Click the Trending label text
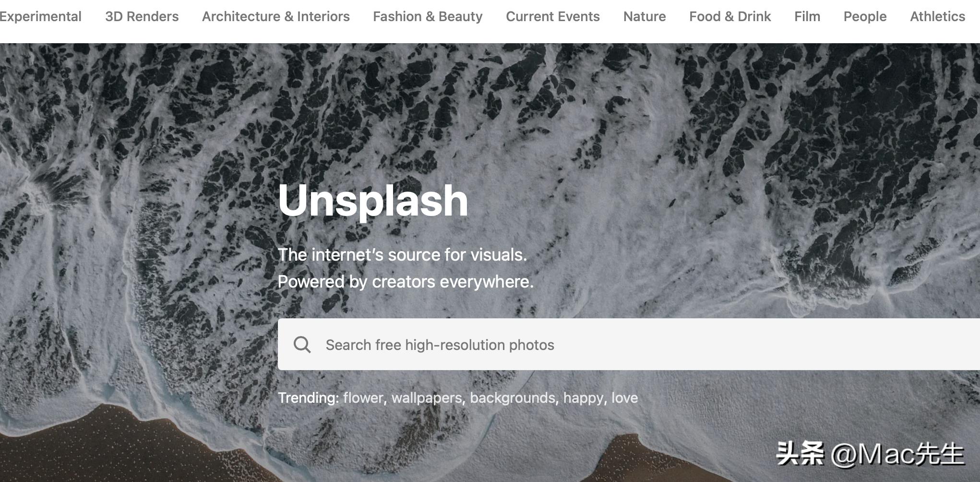 [x=309, y=398]
